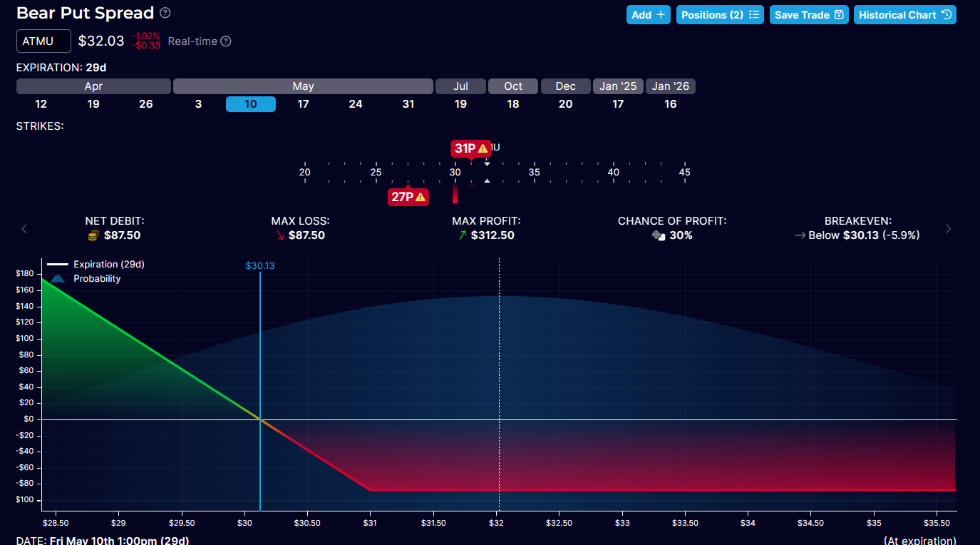This screenshot has height=545, width=980.
Task: Click the Breakeven value Below $30.13
Action: click(864, 235)
